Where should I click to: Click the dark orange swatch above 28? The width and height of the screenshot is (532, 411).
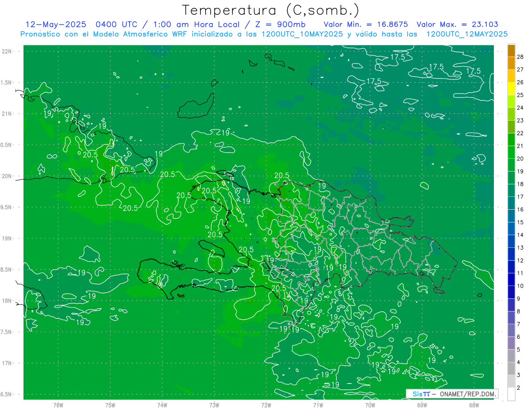pos(511,51)
